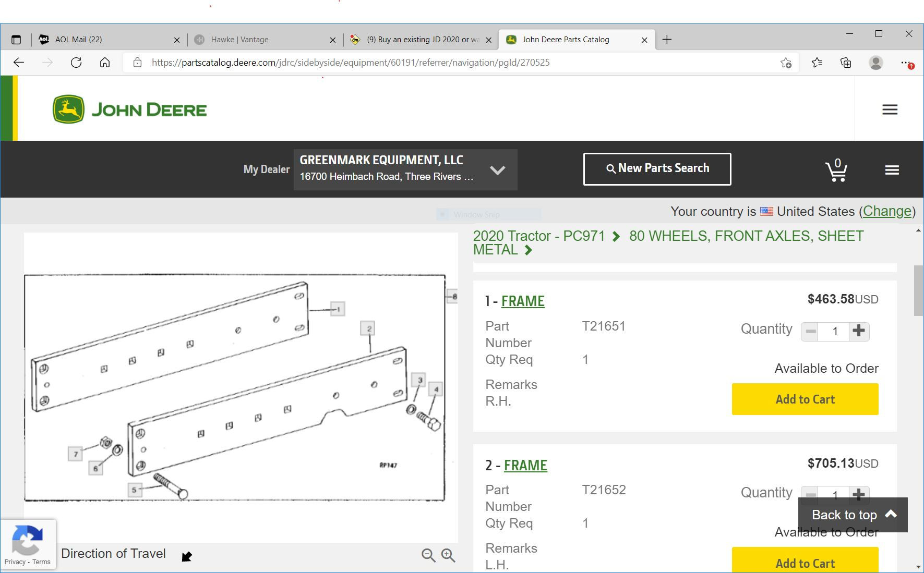Click the parts list scroll up arrow
The width and height of the screenshot is (924, 573).
point(918,230)
